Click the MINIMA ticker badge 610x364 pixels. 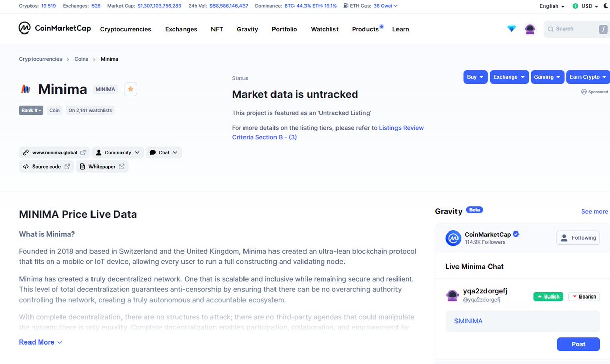(105, 89)
